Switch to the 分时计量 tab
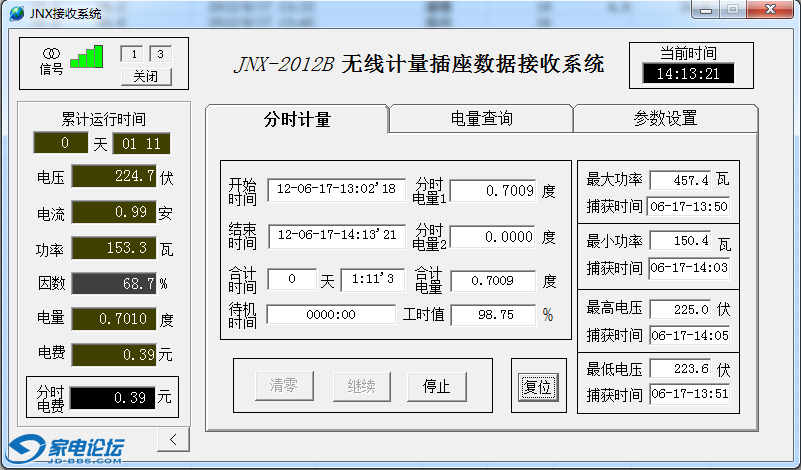The width and height of the screenshot is (801, 470). (x=297, y=119)
